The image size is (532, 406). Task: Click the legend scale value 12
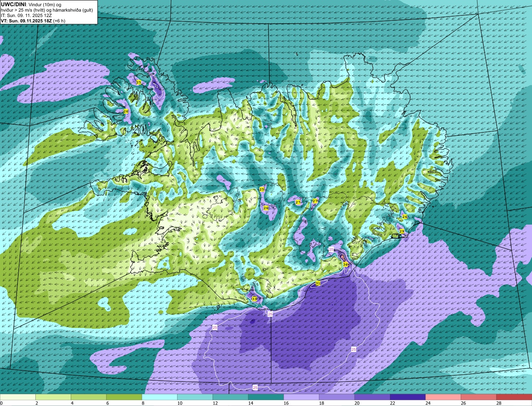point(215,403)
